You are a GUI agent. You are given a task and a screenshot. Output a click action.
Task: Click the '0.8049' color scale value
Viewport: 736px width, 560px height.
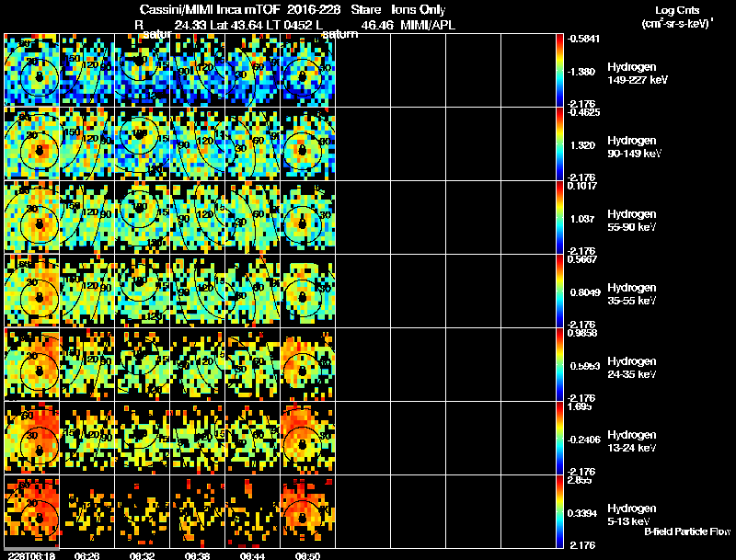pyautogui.click(x=585, y=292)
